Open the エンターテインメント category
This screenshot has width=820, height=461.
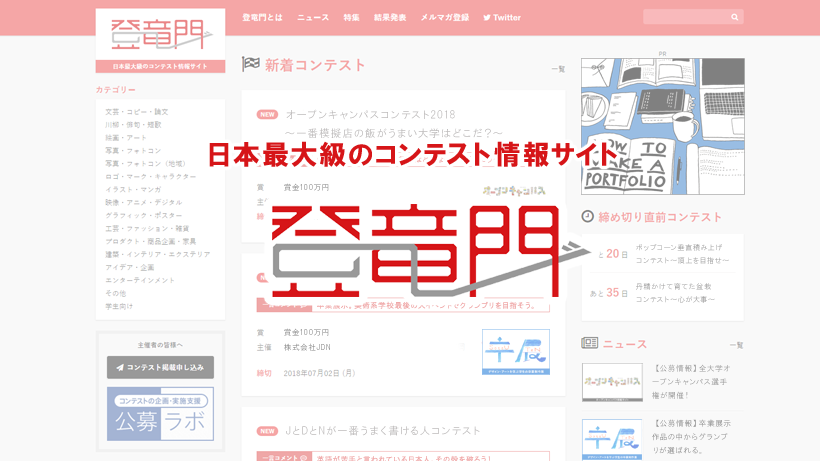[140, 280]
